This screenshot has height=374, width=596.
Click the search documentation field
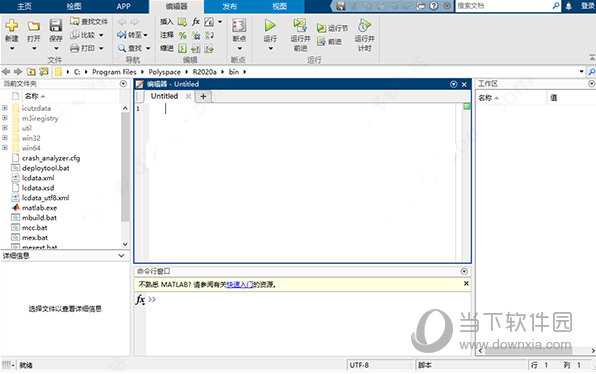(x=504, y=6)
